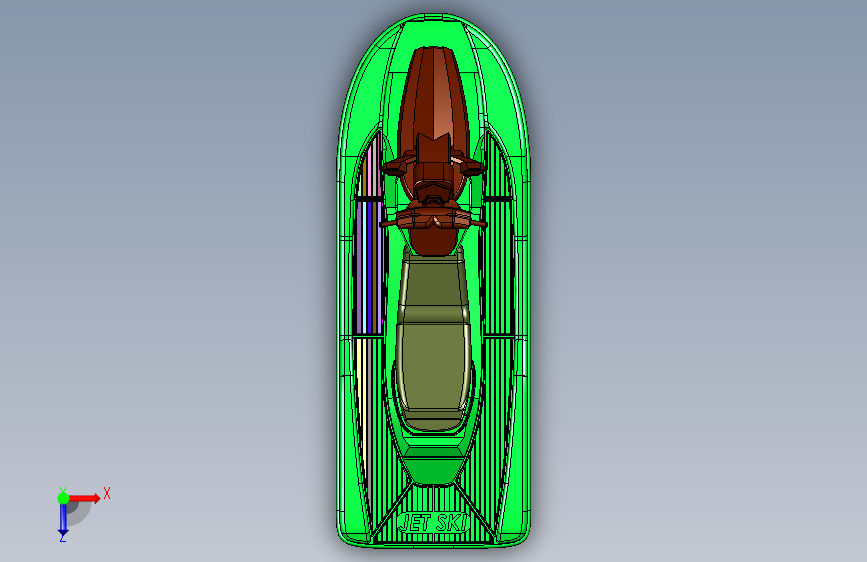Select the purple-striped left footwell panel
The height and width of the screenshot is (562, 867).
(x=368, y=267)
